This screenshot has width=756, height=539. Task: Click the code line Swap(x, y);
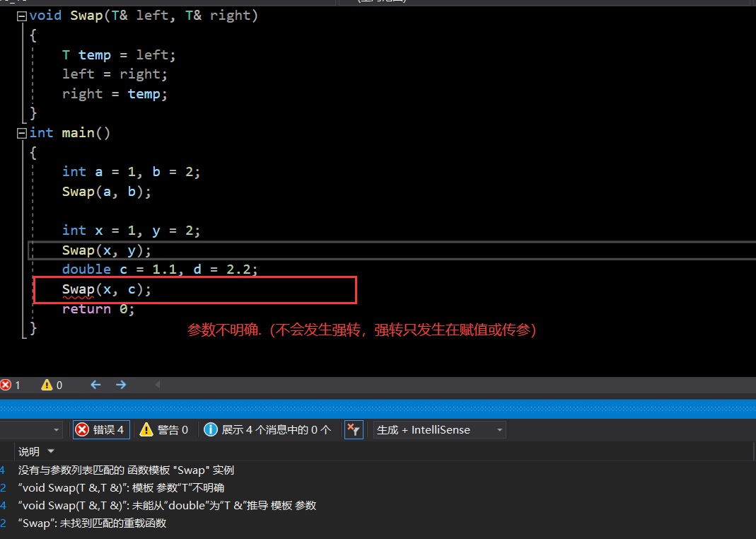[x=107, y=250]
